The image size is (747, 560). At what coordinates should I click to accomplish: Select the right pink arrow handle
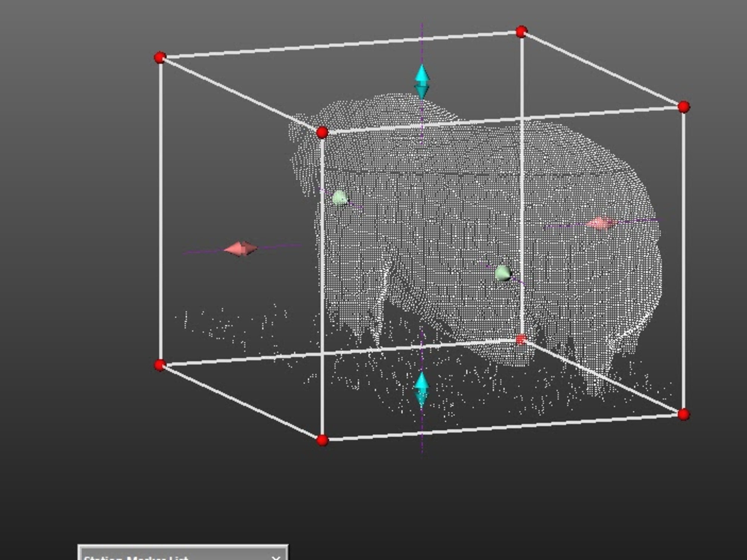click(600, 223)
